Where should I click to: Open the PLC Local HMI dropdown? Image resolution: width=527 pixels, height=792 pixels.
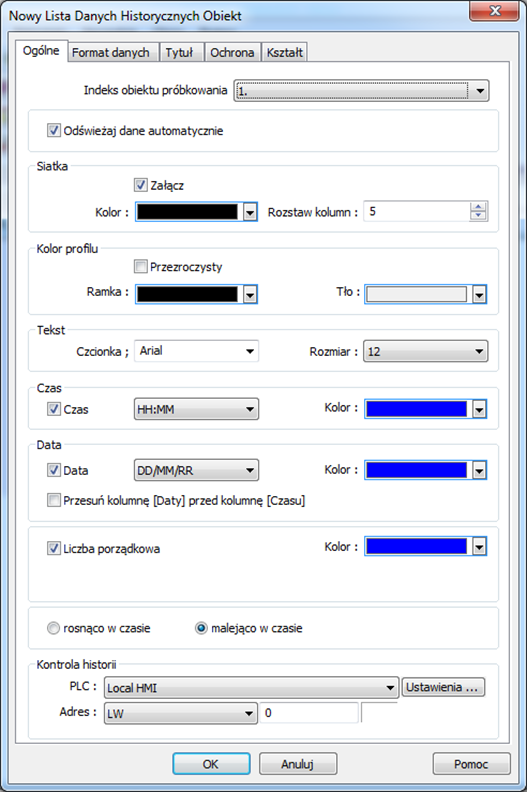click(251, 688)
